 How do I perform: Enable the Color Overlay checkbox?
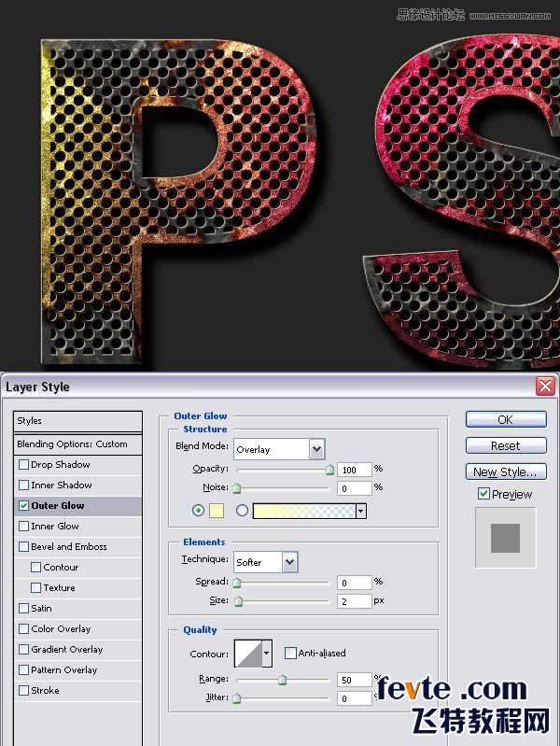[x=23, y=628]
